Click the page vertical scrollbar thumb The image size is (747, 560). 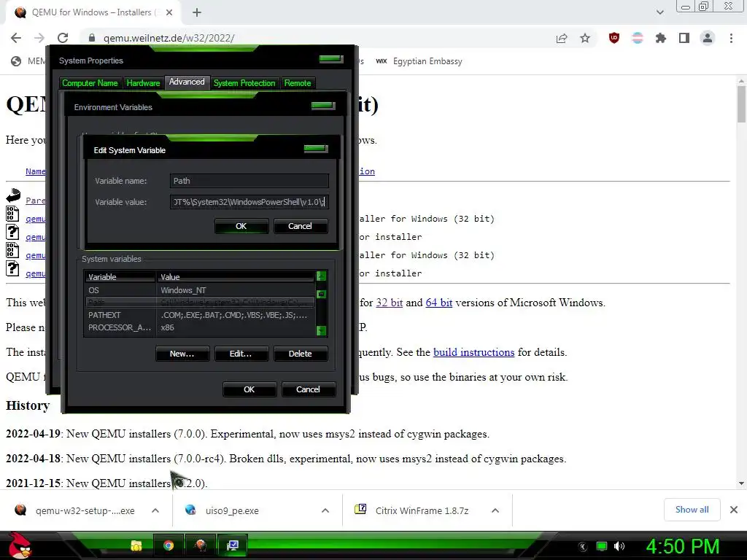(x=741, y=104)
